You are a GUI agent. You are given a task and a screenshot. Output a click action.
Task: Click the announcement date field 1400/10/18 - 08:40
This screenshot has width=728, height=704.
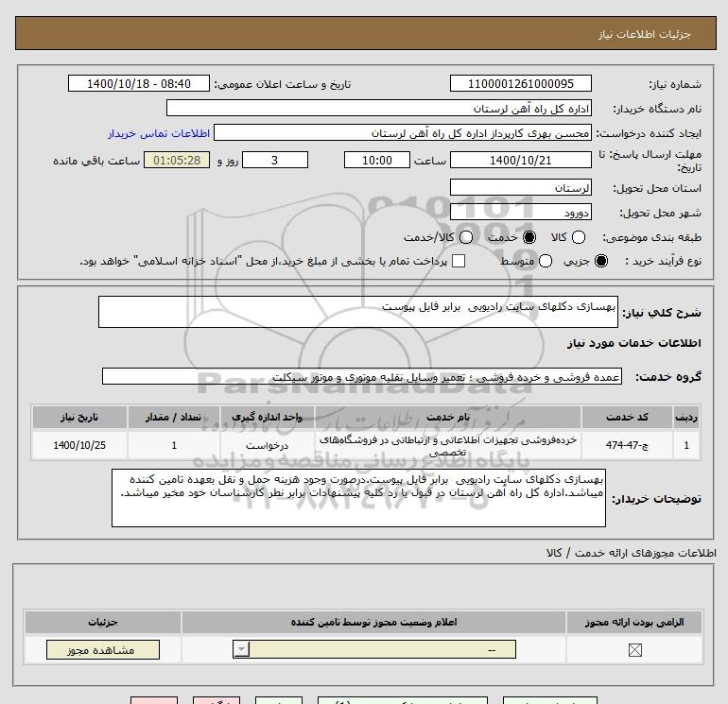[139, 83]
